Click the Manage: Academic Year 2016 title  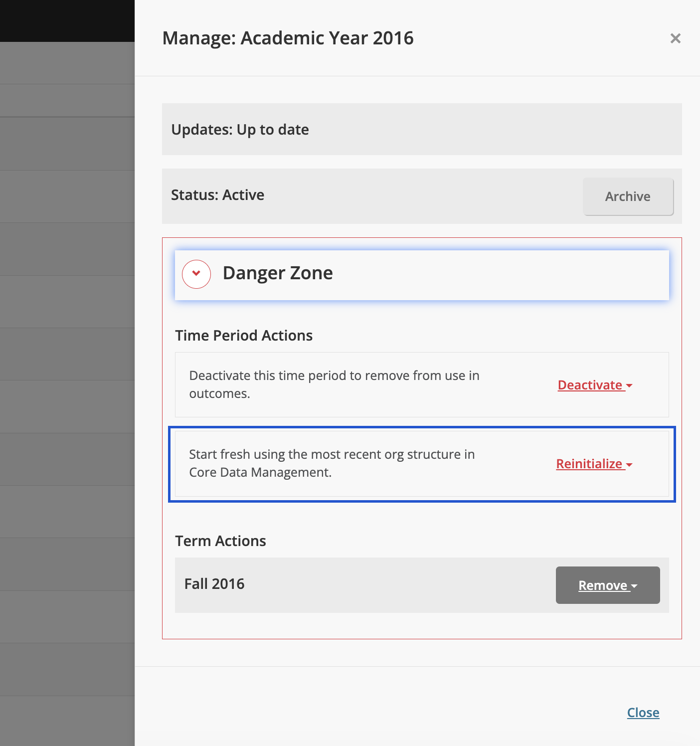[288, 38]
